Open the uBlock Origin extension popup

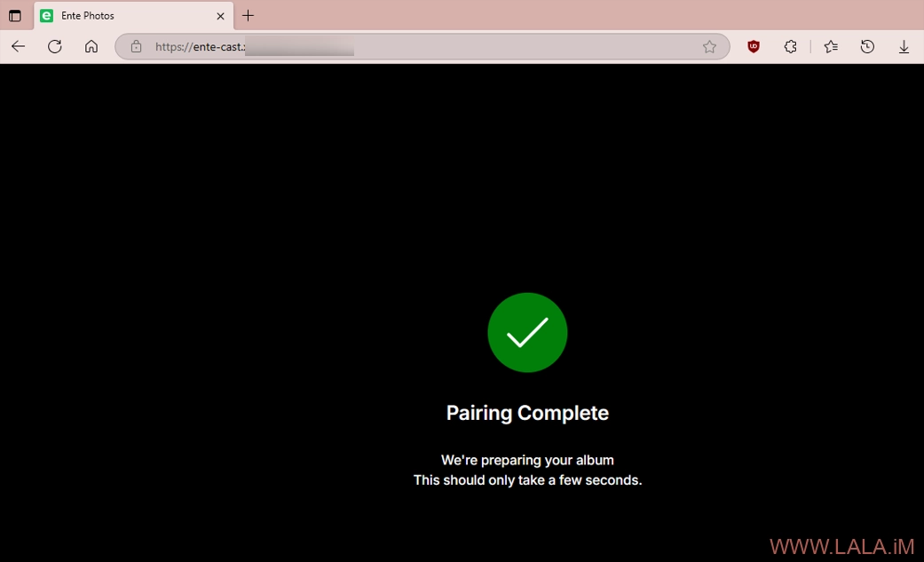[754, 47]
